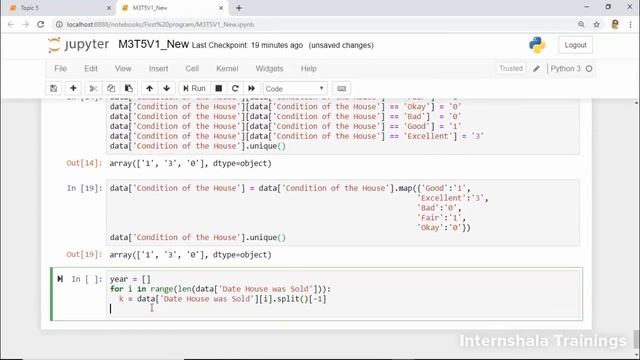Click the pencil edit mode icon
Screen dimensions: 640x360
point(536,69)
